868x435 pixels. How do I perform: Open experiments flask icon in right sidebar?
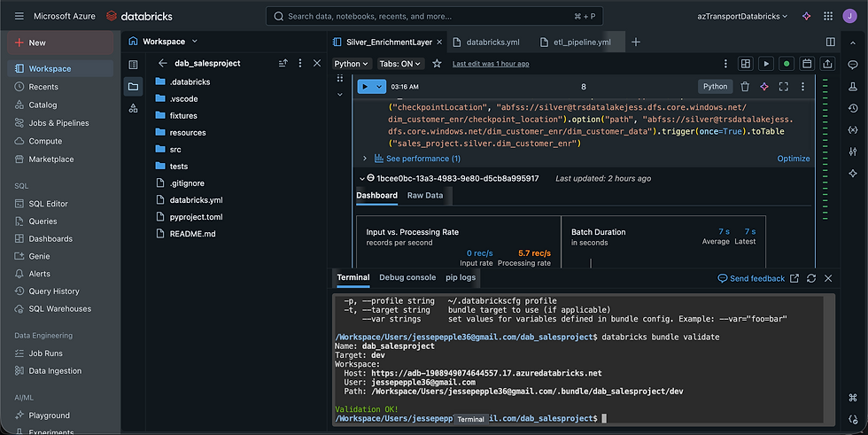pos(852,86)
